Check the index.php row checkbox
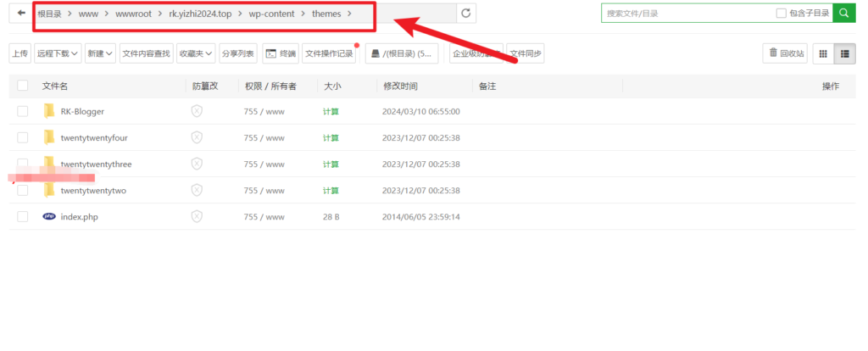Screen dimensions: 868x351 [x=23, y=216]
